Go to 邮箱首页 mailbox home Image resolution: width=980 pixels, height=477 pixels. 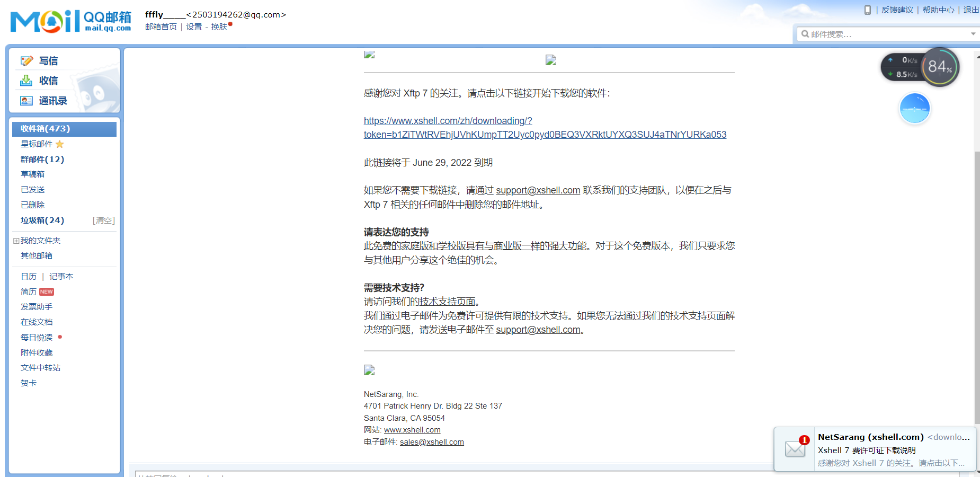pyautogui.click(x=161, y=27)
